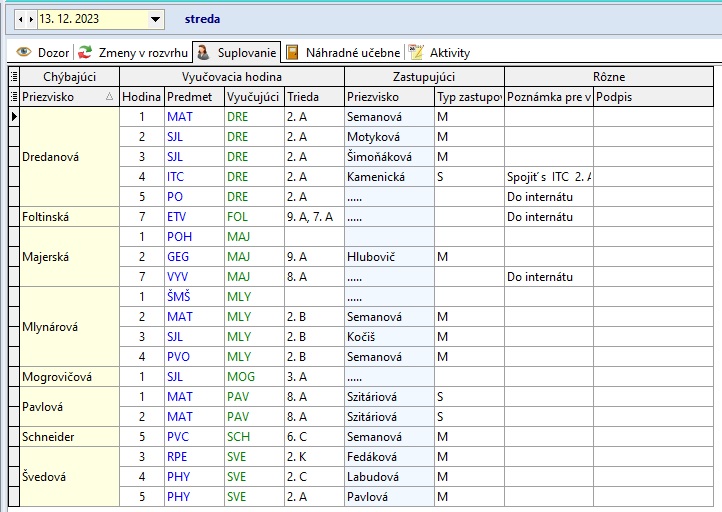Click the previous day arrow
This screenshot has height=512, width=722.
point(18,19)
